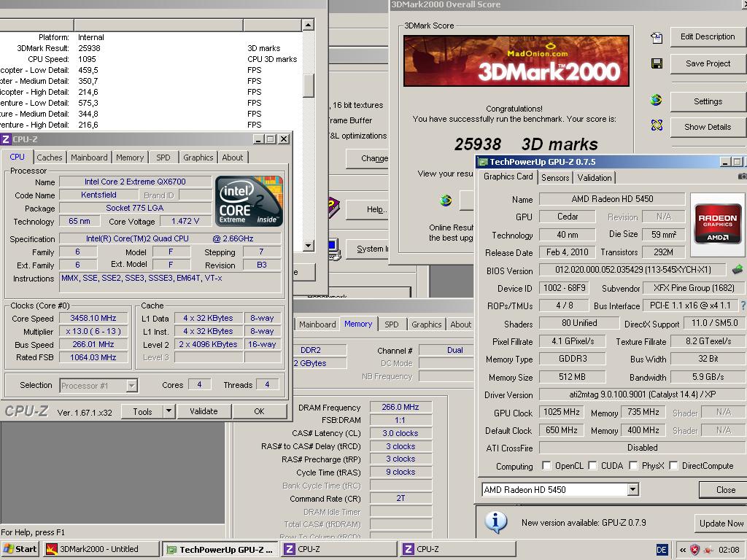Click the GPU-Z Close button
The image size is (747, 560).
pos(724,489)
